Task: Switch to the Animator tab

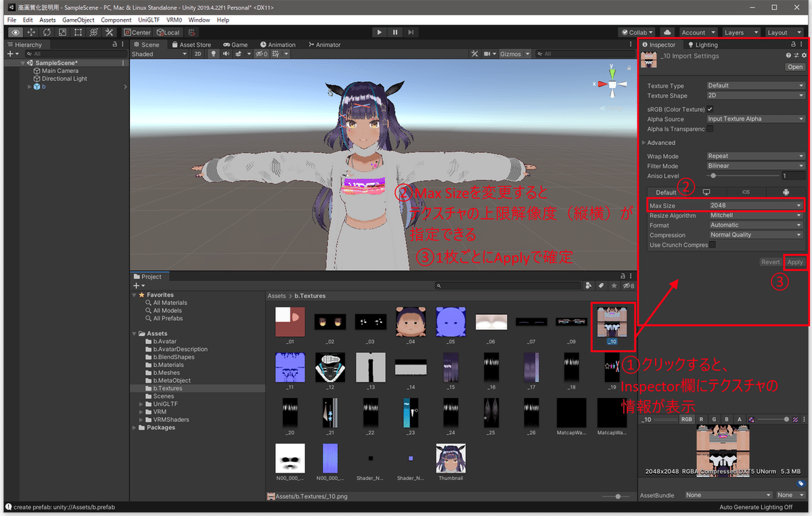Action: [x=324, y=45]
